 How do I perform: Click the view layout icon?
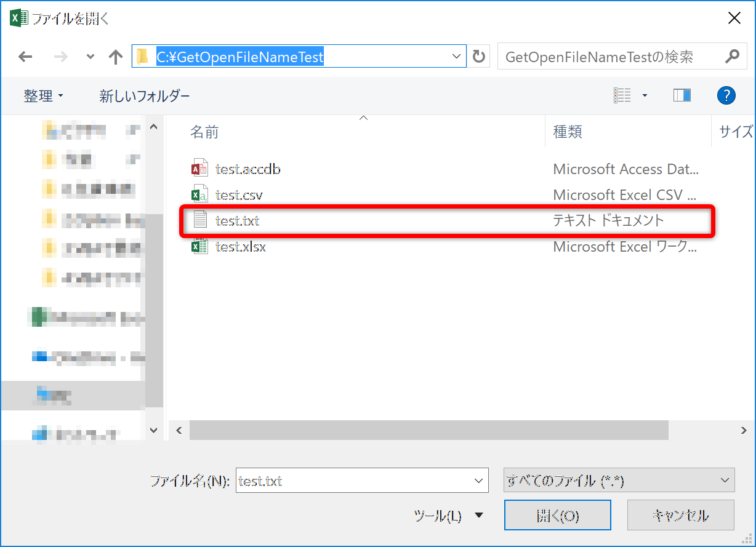(622, 95)
